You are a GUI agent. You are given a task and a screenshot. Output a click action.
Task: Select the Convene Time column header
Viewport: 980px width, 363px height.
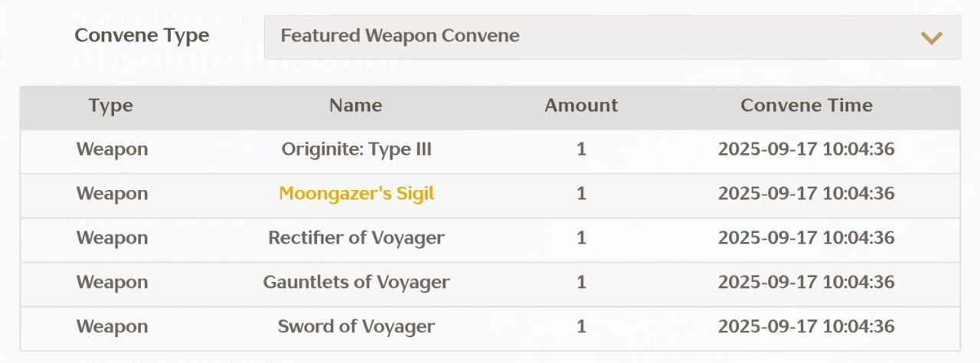[806, 106]
